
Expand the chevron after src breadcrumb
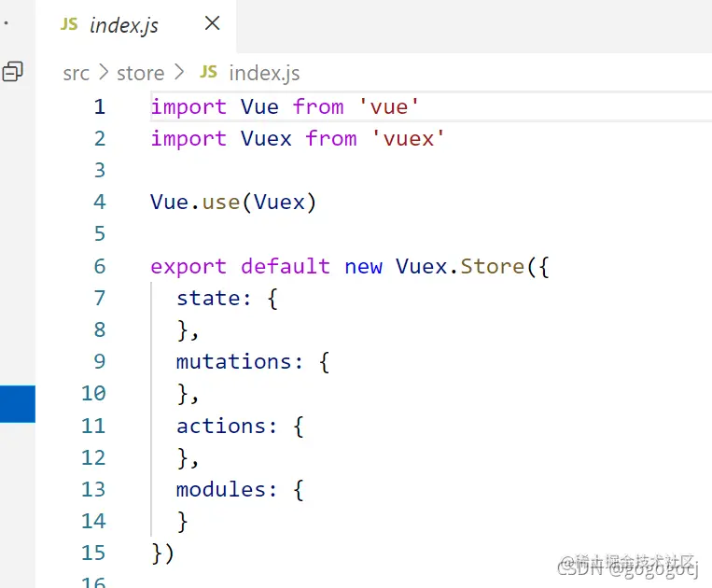coord(104,72)
